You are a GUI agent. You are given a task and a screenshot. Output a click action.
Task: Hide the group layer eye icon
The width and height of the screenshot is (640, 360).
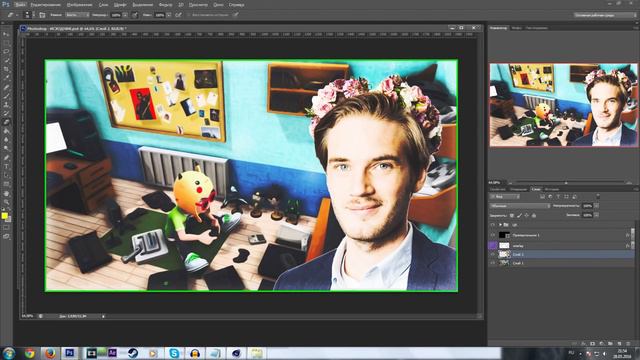point(493,225)
